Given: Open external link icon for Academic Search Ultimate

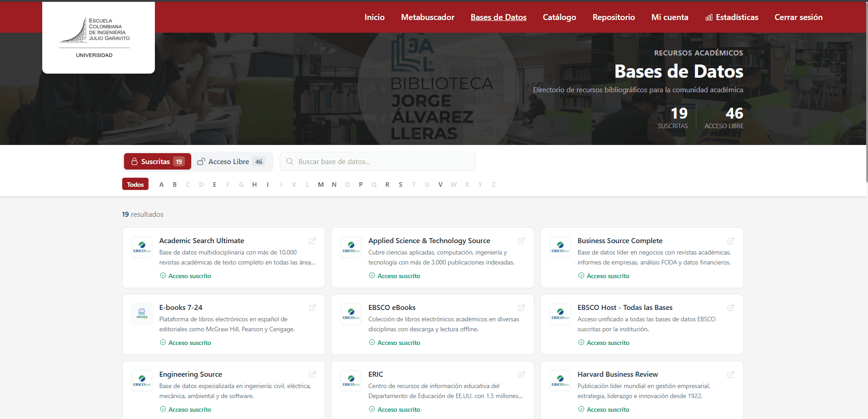Looking at the screenshot, I should [312, 241].
